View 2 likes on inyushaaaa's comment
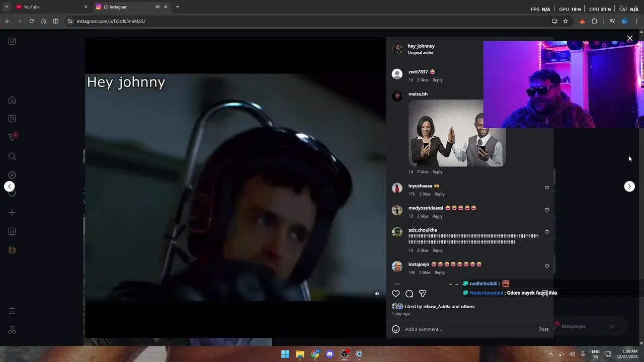 click(425, 194)
